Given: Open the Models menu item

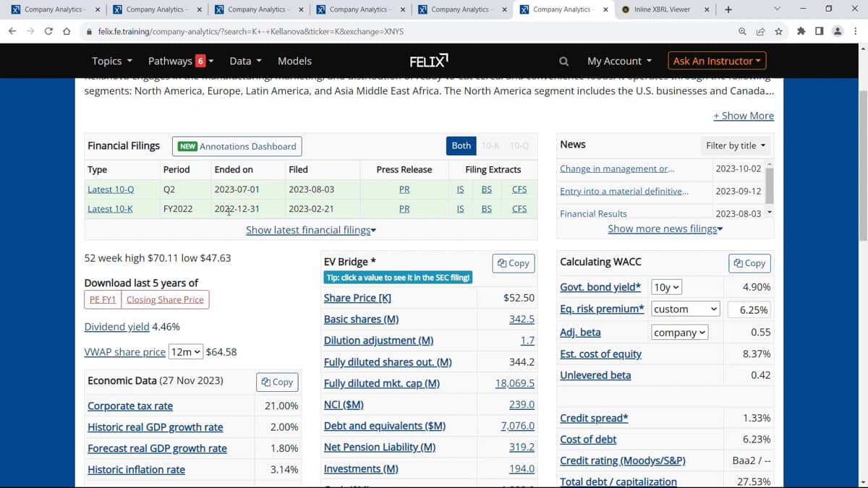Looking at the screenshot, I should point(294,61).
